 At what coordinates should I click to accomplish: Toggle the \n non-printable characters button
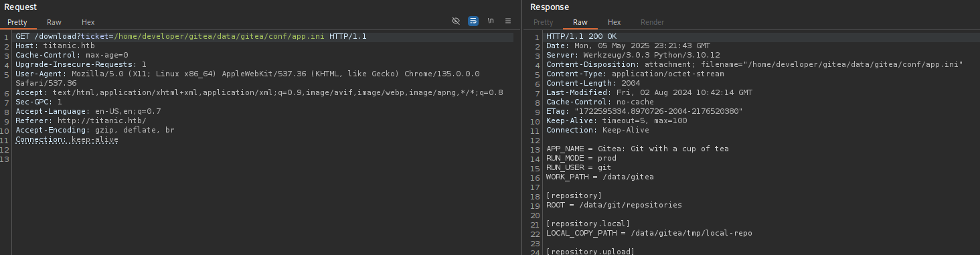[x=491, y=21]
